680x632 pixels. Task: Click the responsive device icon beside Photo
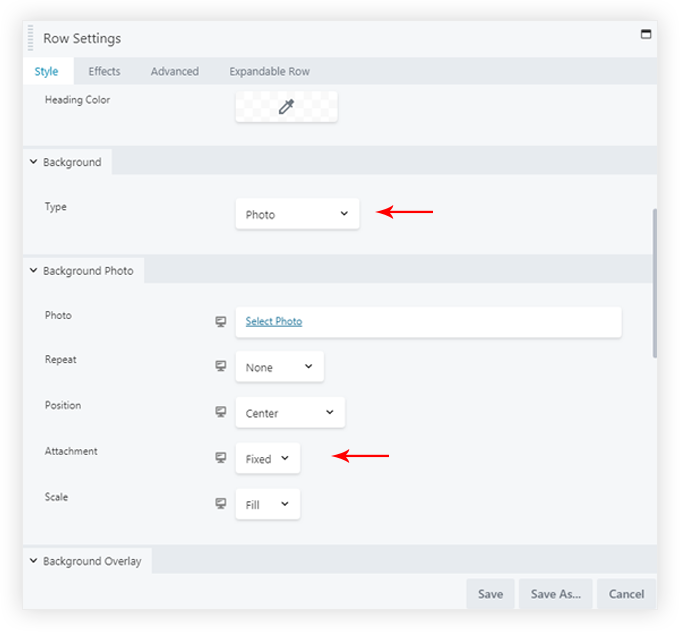pos(221,322)
